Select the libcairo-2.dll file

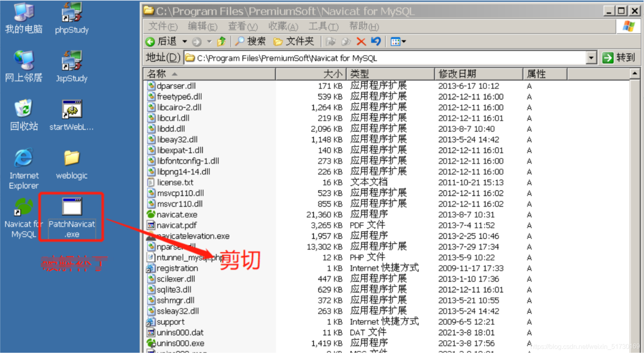pos(175,107)
